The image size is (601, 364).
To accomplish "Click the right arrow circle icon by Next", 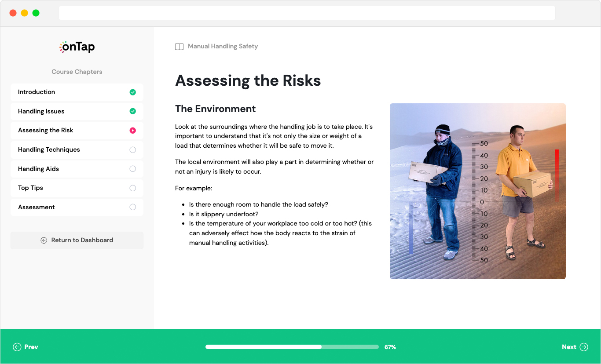I will pos(584,347).
